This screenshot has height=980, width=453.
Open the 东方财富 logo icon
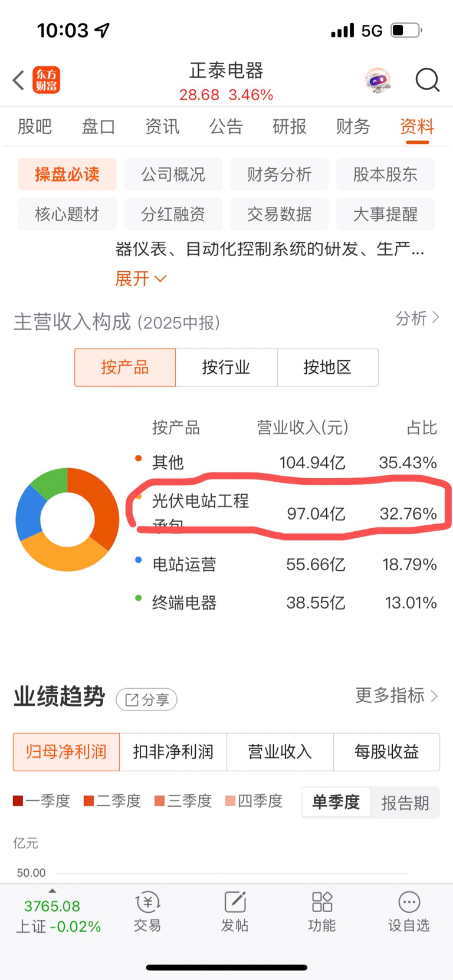click(46, 80)
